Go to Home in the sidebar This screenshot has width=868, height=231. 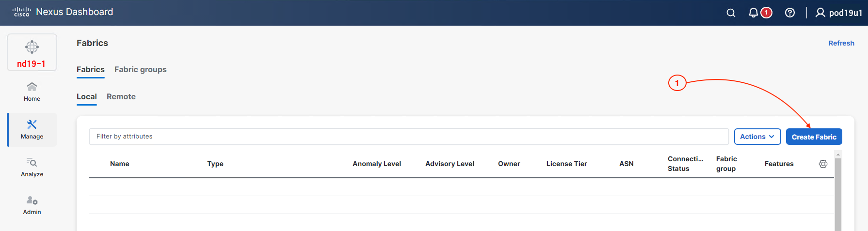point(32,91)
